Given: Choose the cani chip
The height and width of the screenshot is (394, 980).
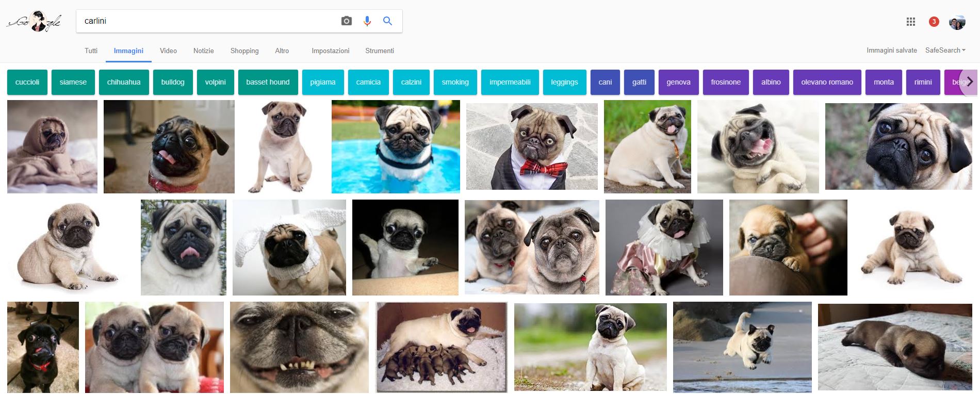Looking at the screenshot, I should tap(605, 82).
